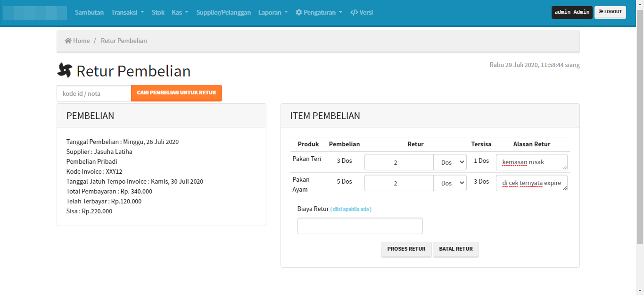
Task: Open the Stok menu item
Action: pos(158,13)
